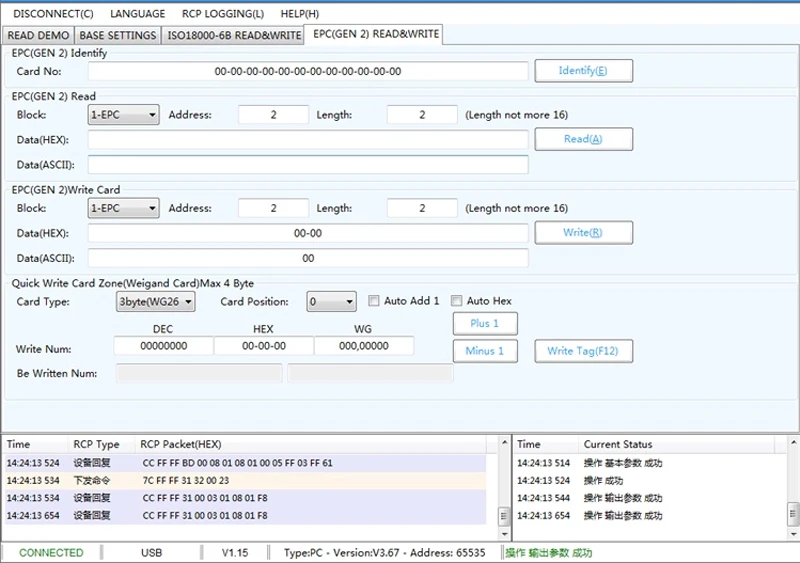Select the status row at 14:24:13 544

[x=651, y=498]
